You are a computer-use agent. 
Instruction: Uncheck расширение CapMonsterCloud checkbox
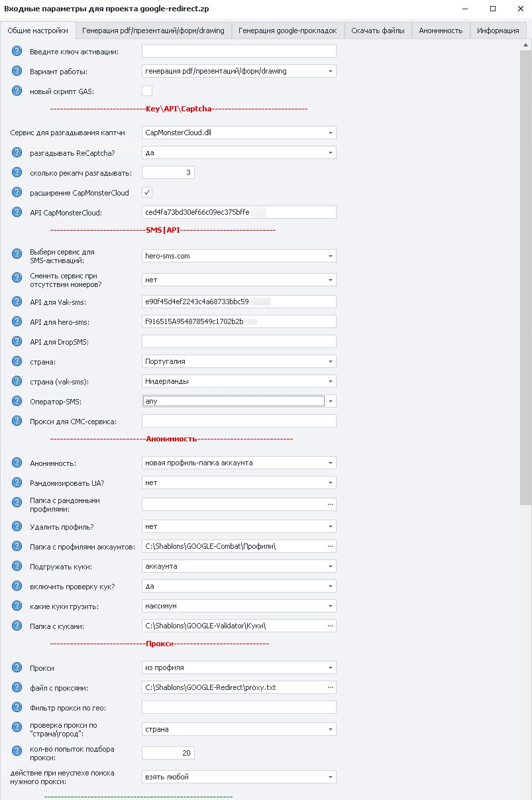[147, 192]
